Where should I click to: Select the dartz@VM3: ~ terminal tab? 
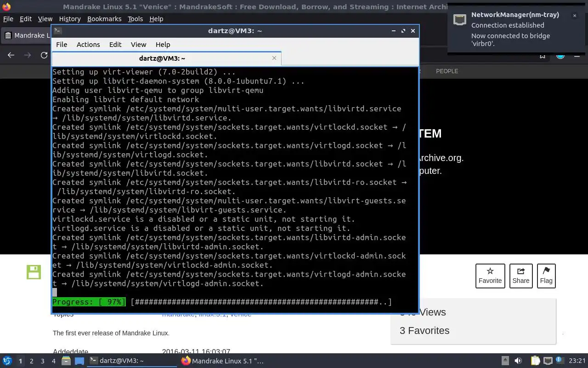(162, 58)
